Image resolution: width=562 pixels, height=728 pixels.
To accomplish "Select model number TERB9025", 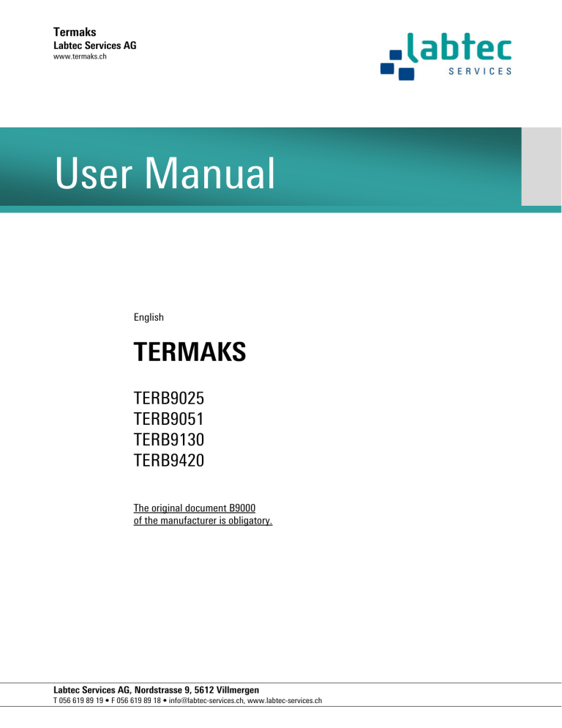I will point(169,398).
